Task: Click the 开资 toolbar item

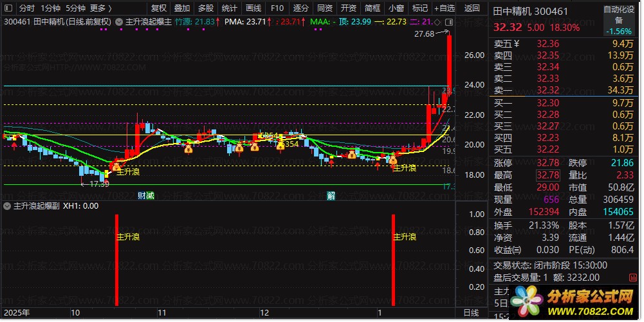Action: click(348, 8)
